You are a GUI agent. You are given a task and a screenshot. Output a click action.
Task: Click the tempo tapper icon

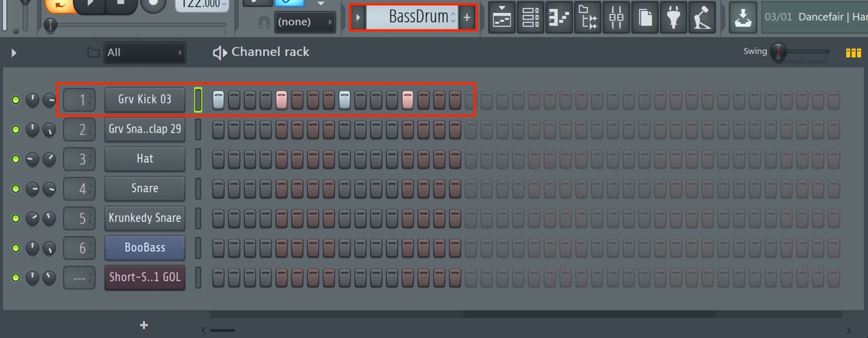pos(702,18)
